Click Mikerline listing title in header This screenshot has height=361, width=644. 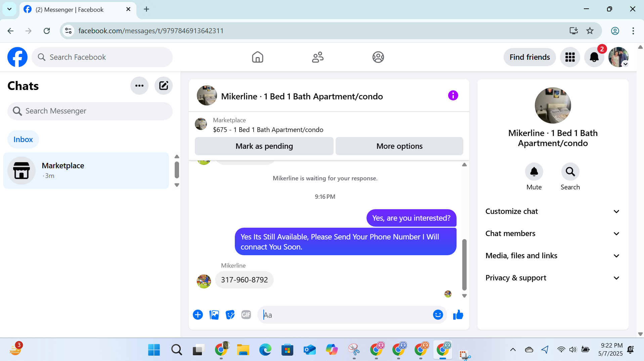click(302, 96)
